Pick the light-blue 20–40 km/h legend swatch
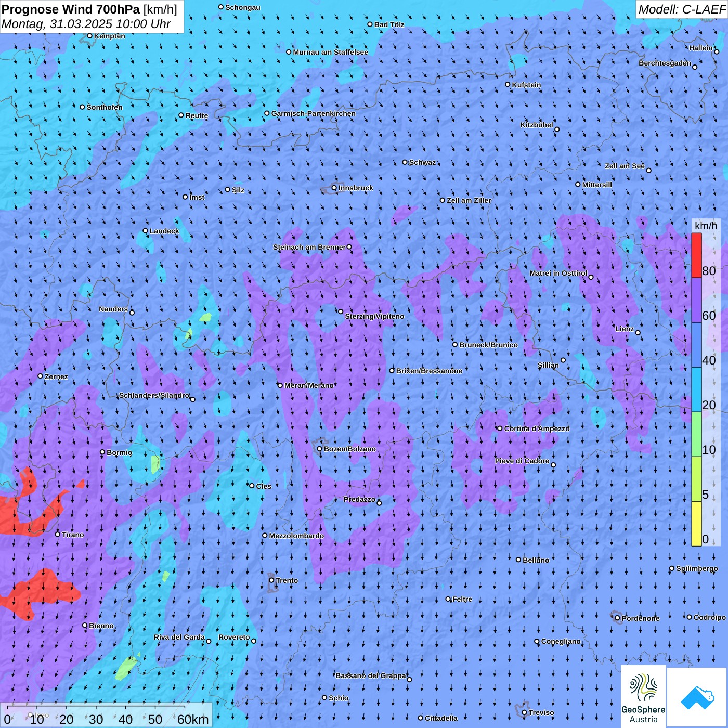This screenshot has width=728, height=728. (696, 390)
